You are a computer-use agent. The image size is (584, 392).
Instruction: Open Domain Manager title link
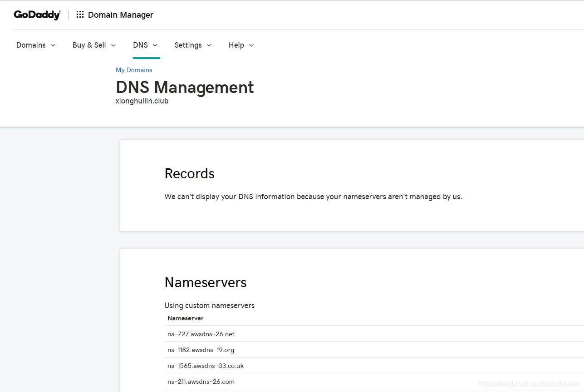[x=120, y=15]
